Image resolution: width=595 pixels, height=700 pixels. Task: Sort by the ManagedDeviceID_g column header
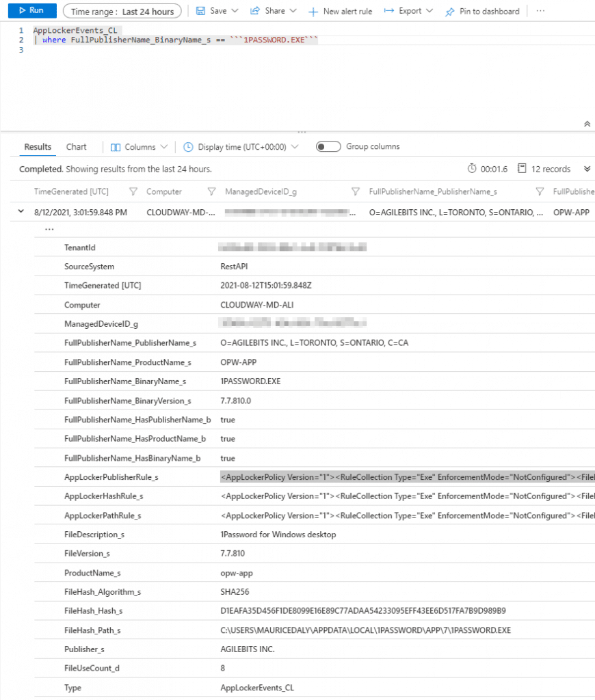click(x=261, y=191)
